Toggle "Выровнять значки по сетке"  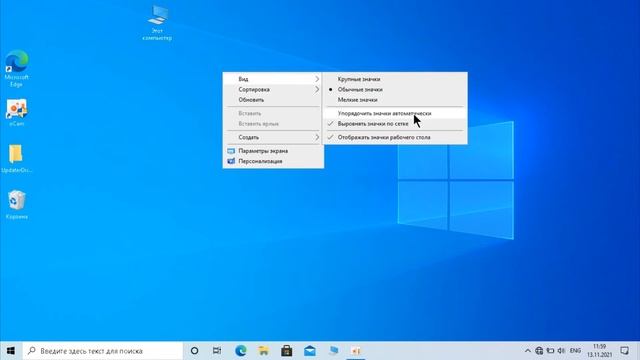tap(395, 124)
